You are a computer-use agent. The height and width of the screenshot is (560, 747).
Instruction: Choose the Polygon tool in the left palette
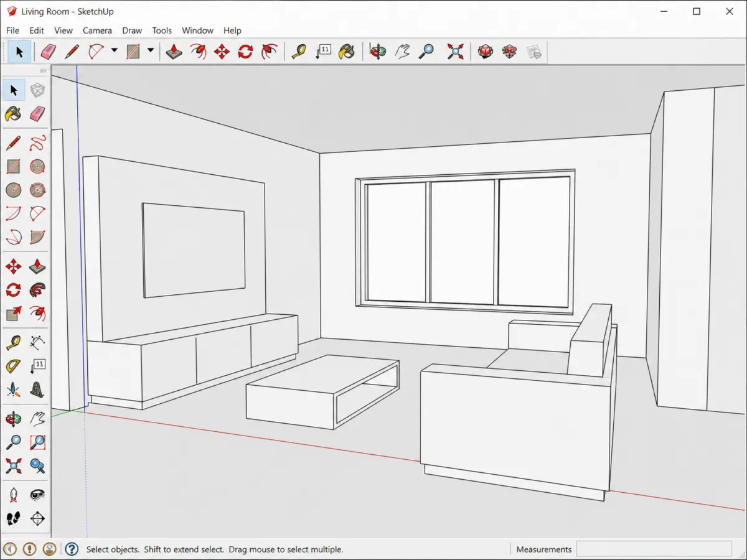click(37, 190)
